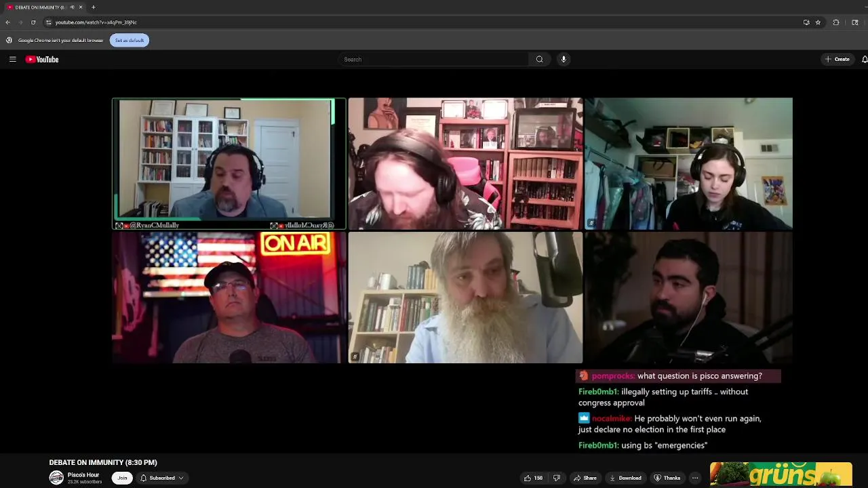Open more actions three-dot menu

coord(695,478)
